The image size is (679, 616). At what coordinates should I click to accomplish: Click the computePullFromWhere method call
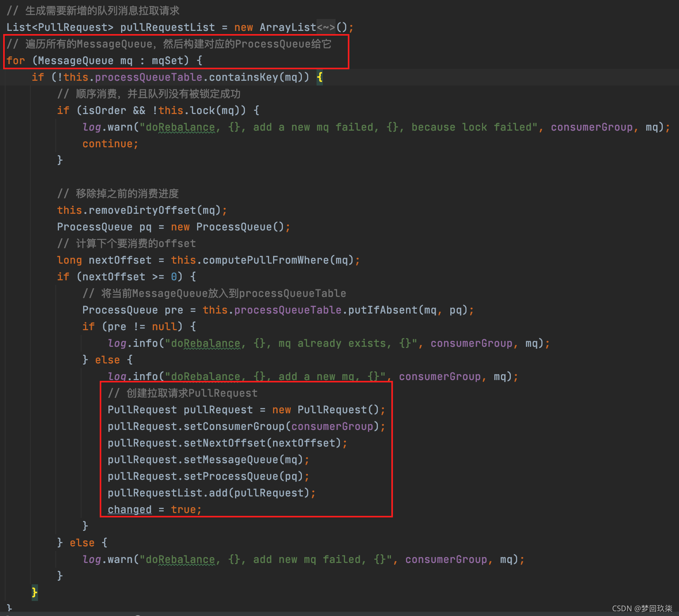click(x=265, y=260)
